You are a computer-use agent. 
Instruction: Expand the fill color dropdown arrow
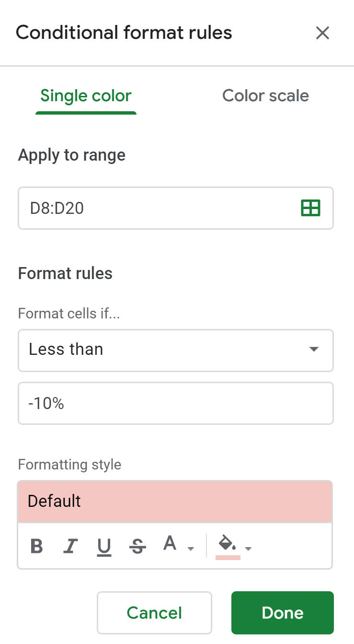(x=248, y=549)
